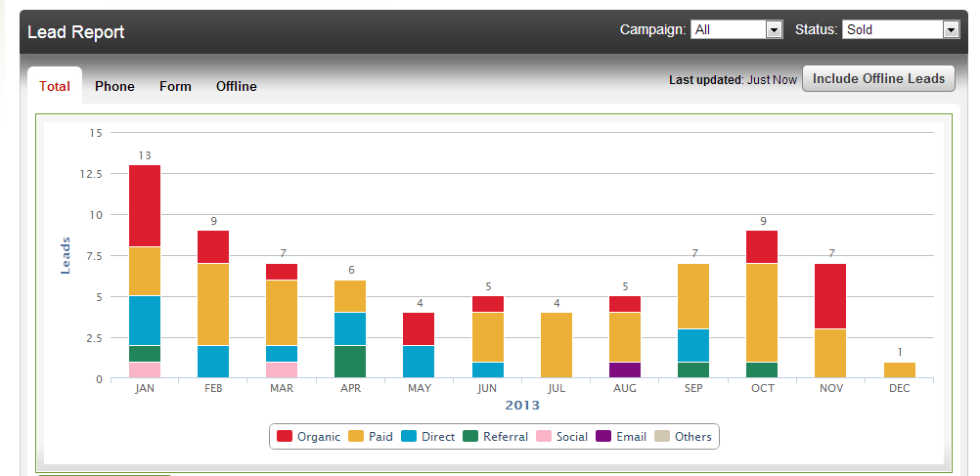Select the green Referral segment of the SEP bar
980x476 pixels.
[x=693, y=369]
